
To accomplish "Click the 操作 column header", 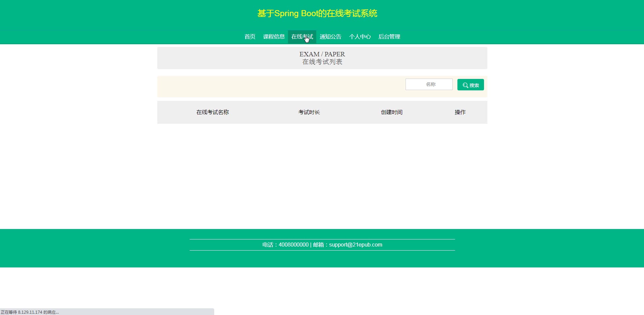I will pos(460,112).
